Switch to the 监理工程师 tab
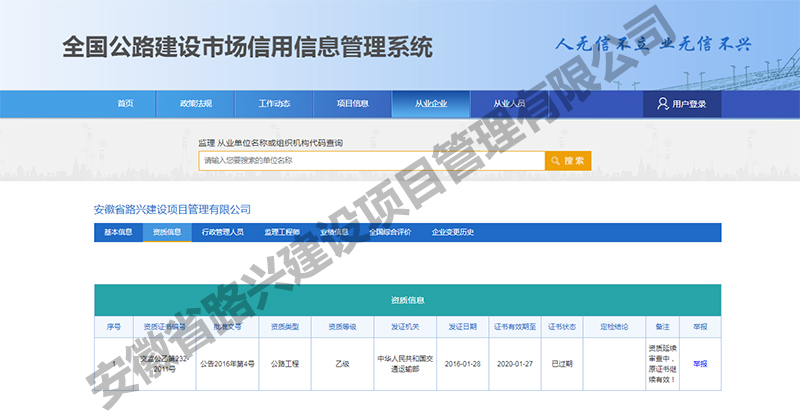This screenshot has width=800, height=414. pyautogui.click(x=282, y=232)
